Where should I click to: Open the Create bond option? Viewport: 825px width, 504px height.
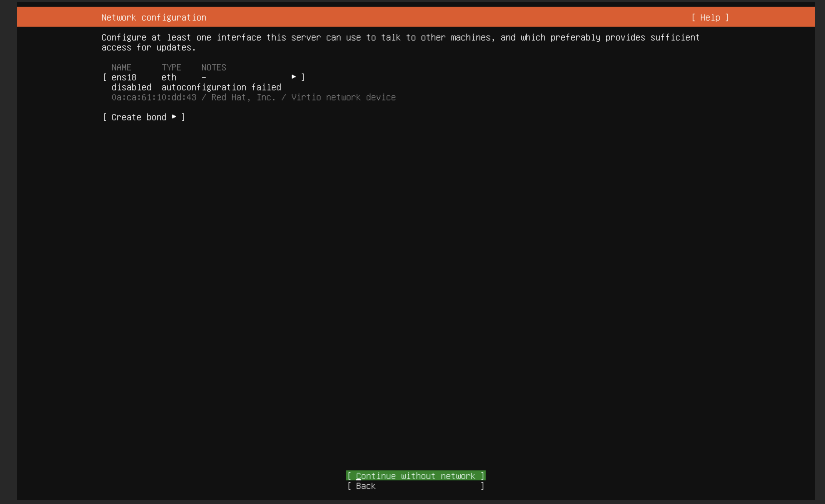144,117
